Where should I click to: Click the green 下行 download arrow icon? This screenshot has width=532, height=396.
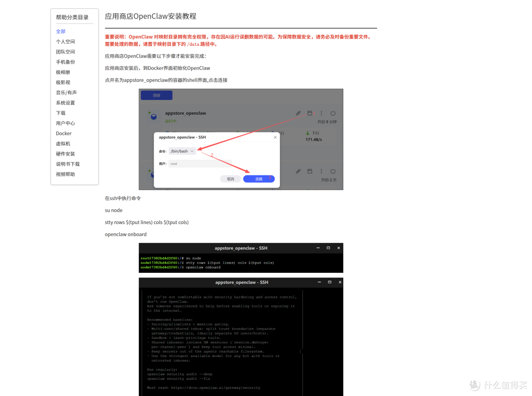pos(307,133)
